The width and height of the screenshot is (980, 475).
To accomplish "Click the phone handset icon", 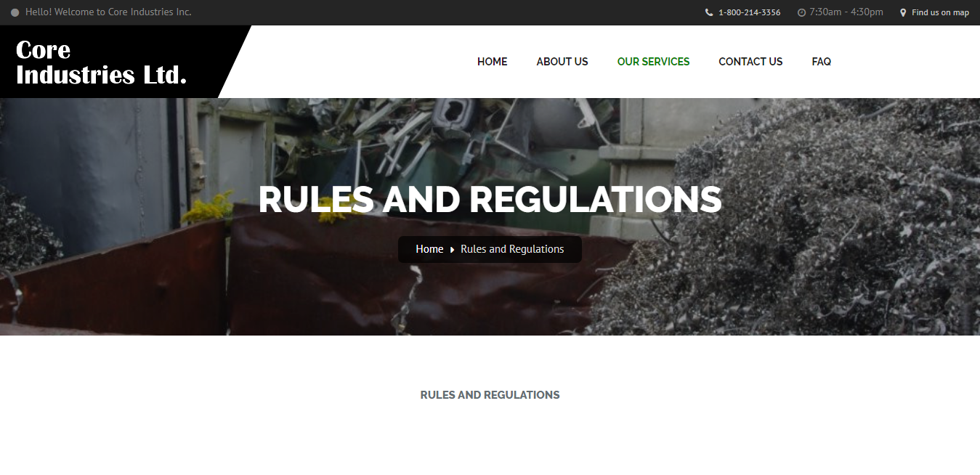I will (709, 12).
